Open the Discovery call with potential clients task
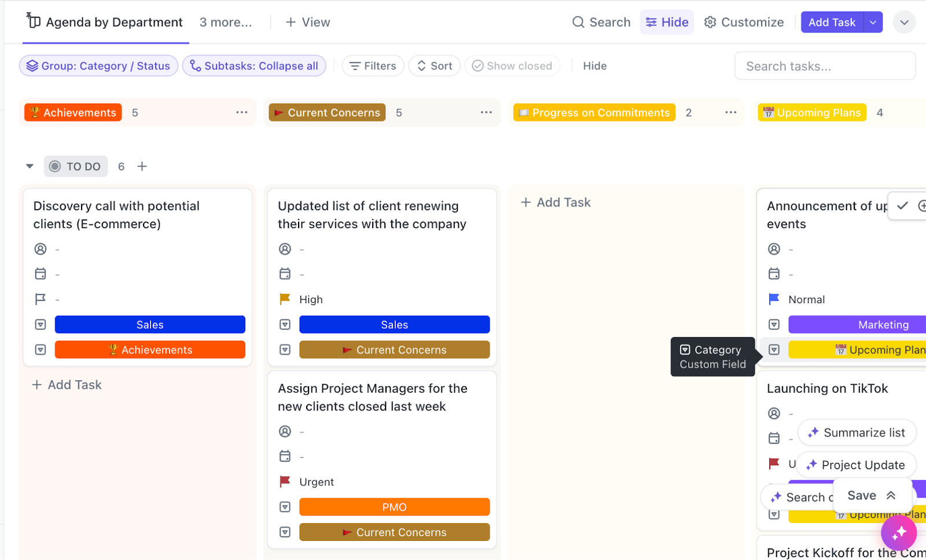 [116, 215]
